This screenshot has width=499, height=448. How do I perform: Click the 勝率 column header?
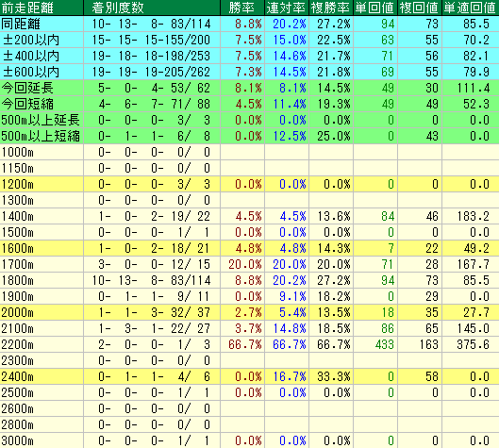(x=242, y=8)
